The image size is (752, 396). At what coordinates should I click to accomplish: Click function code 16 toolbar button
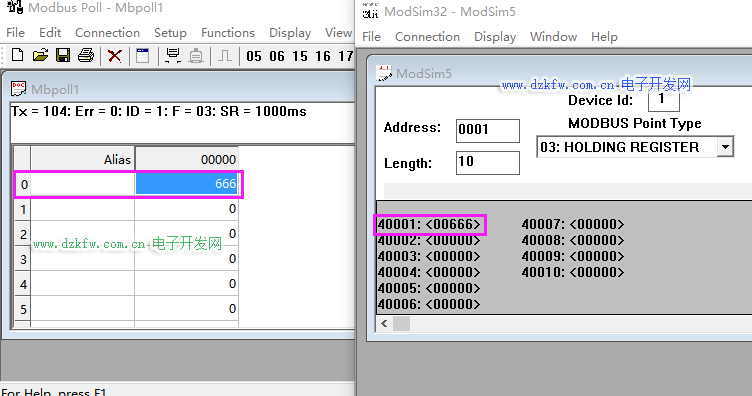point(323,57)
